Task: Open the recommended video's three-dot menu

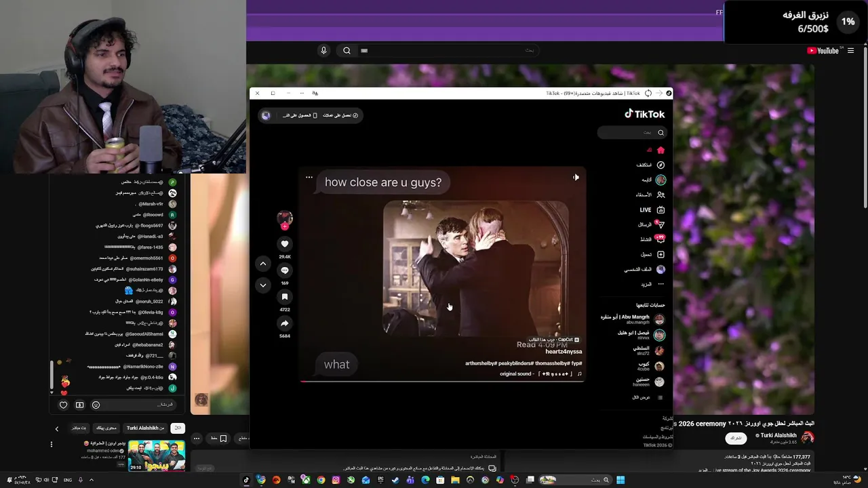Action: 52,445
